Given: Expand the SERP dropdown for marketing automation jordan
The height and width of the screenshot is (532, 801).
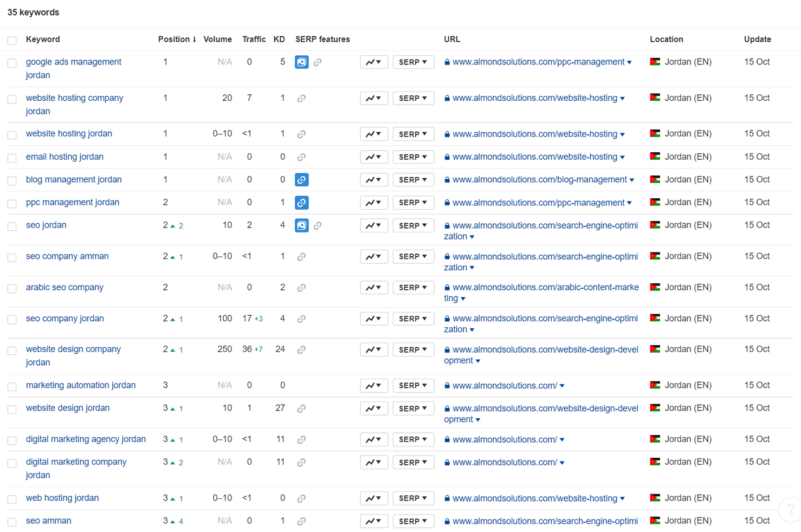Looking at the screenshot, I should point(414,386).
